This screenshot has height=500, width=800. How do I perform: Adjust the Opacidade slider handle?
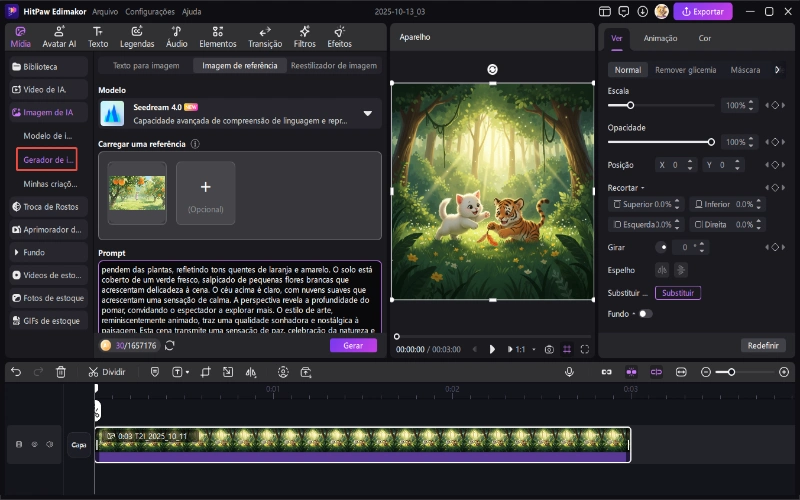(711, 142)
